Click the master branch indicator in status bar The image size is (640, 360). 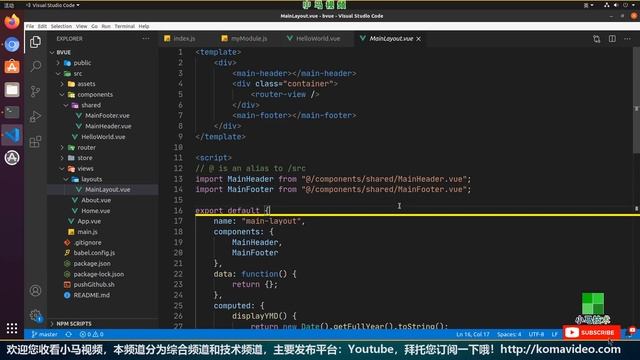point(44,334)
